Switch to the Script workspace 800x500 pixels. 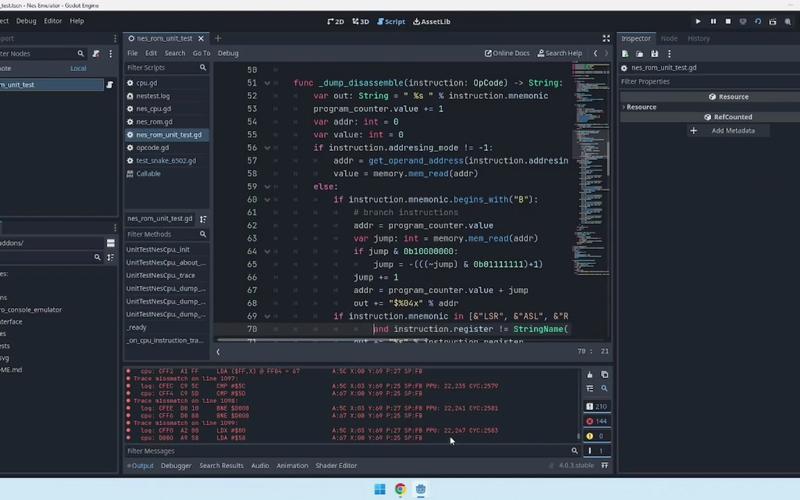coord(391,21)
